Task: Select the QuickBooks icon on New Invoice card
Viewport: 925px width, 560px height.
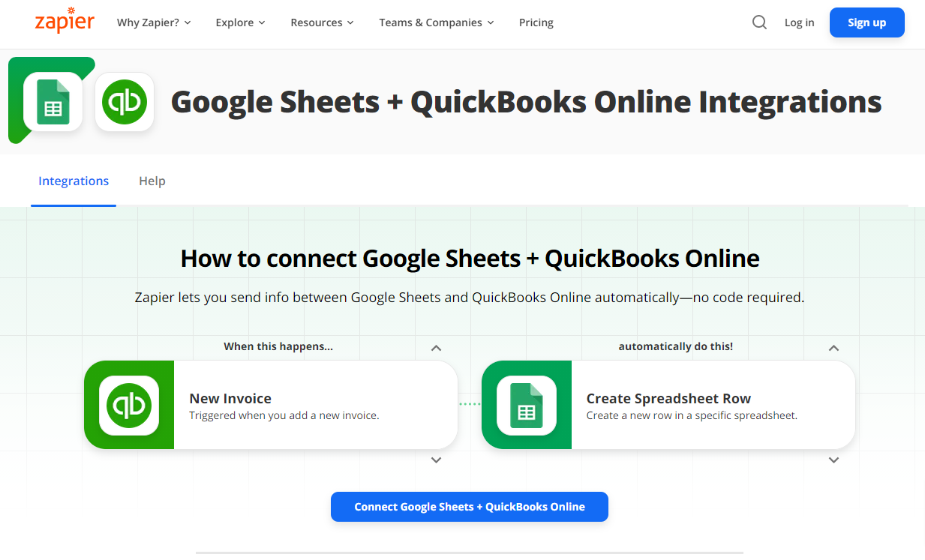Action: (x=129, y=406)
